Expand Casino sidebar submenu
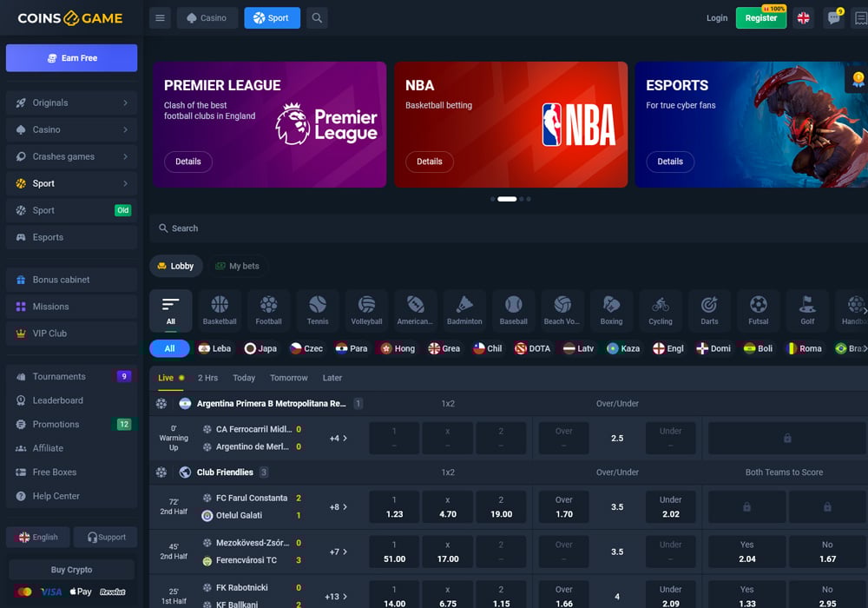This screenshot has height=608, width=868. (71, 129)
